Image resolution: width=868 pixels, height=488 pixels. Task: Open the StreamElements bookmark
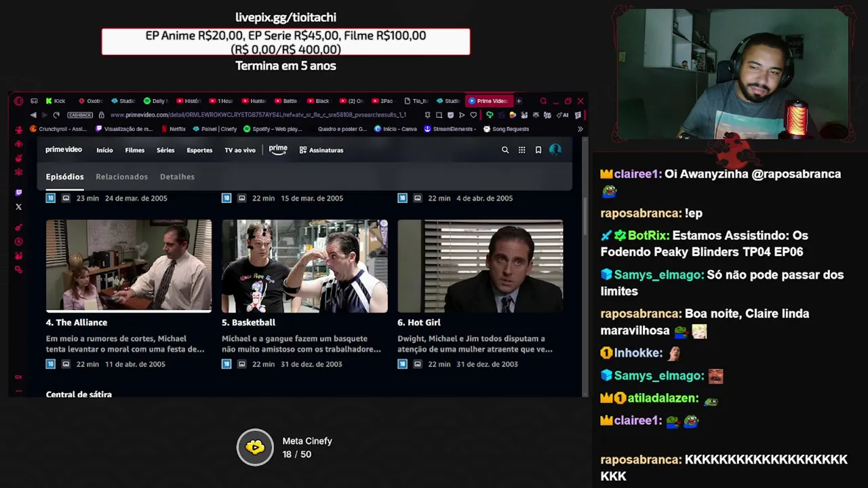pyautogui.click(x=450, y=129)
